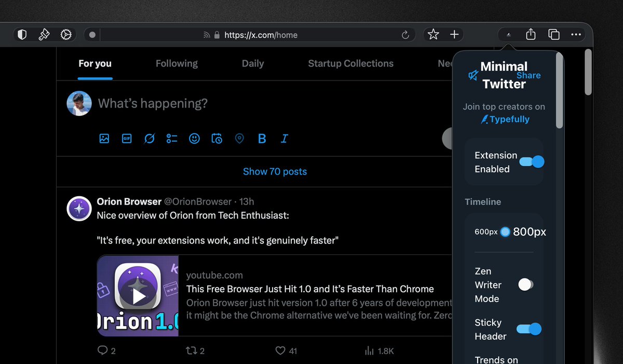Viewport: 623px width, 364px height.
Task: Toggle the Sticky Header switch
Action: tap(529, 329)
